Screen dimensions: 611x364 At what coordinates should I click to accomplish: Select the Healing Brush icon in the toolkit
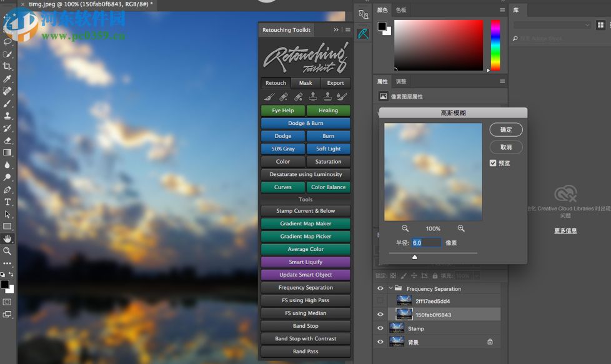coord(284,97)
